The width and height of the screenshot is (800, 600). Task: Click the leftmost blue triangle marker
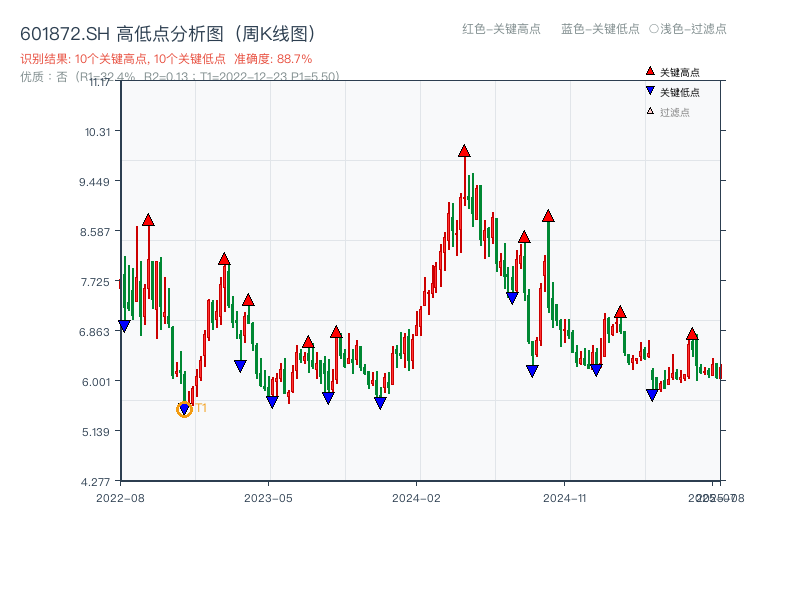[123, 324]
